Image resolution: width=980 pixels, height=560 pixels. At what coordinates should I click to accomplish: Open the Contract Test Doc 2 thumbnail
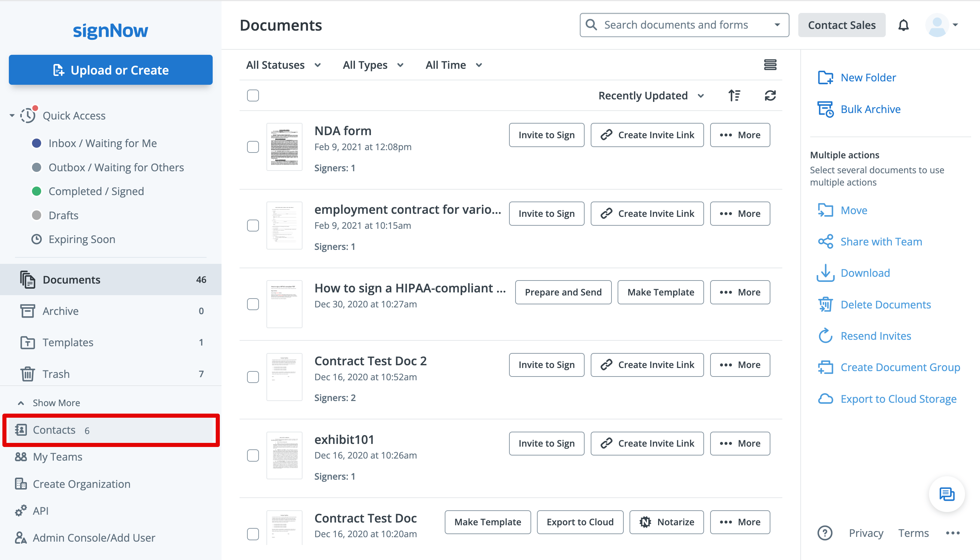pyautogui.click(x=284, y=377)
